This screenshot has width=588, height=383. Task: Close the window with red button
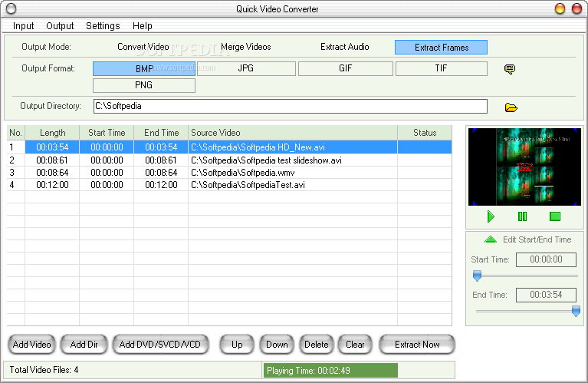pos(577,8)
